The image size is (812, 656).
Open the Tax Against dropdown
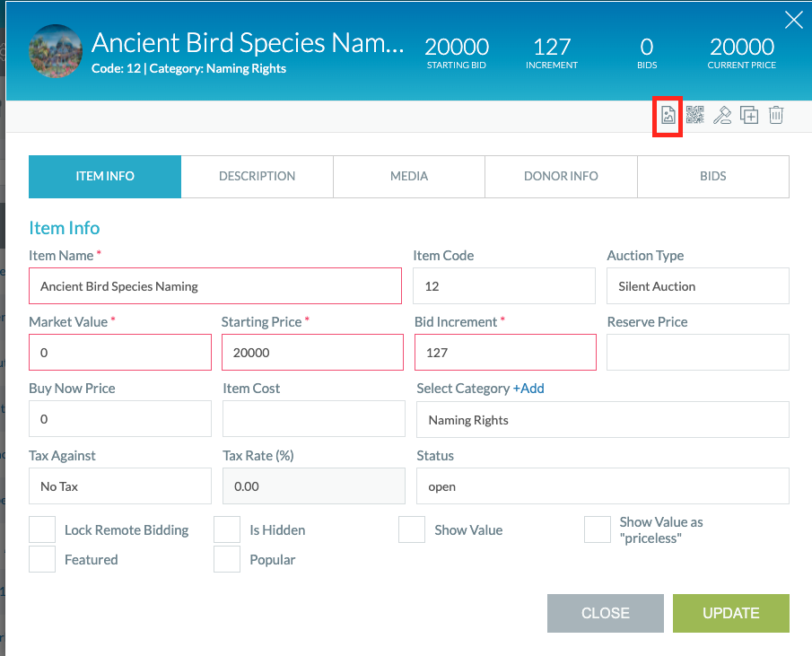[x=120, y=486]
